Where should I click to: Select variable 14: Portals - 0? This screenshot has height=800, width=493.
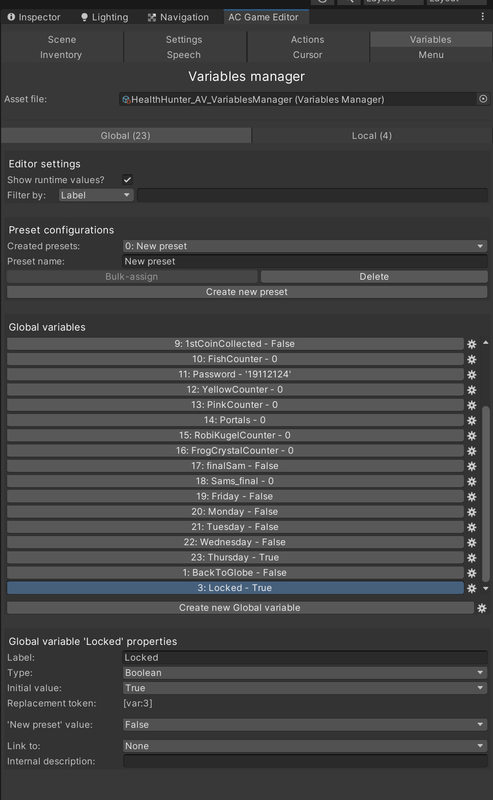click(x=235, y=420)
